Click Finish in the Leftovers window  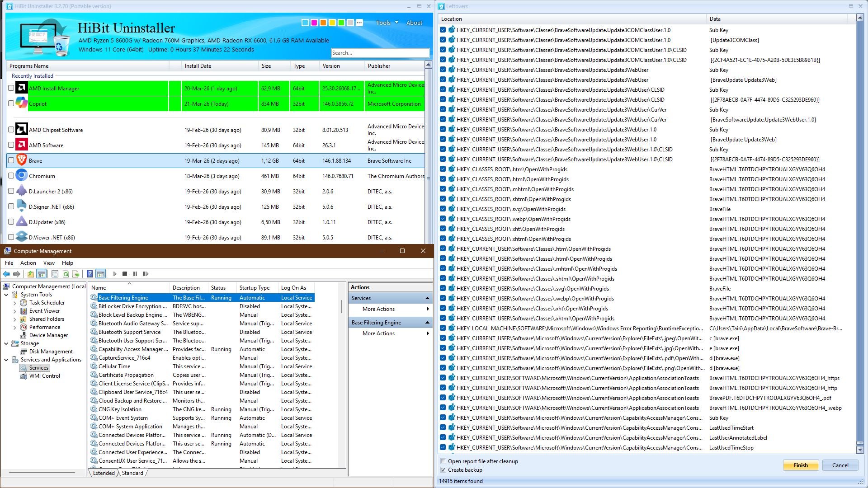[x=801, y=465]
